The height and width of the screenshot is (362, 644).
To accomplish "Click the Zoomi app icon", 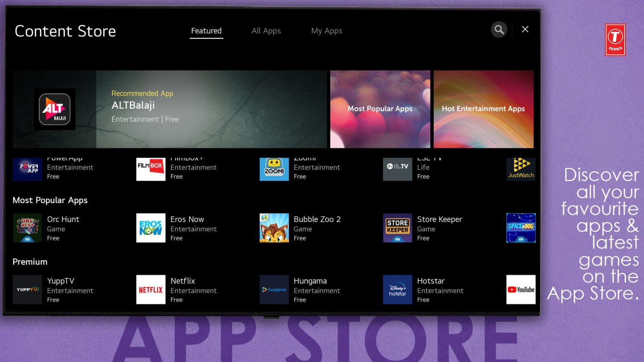I will (274, 169).
